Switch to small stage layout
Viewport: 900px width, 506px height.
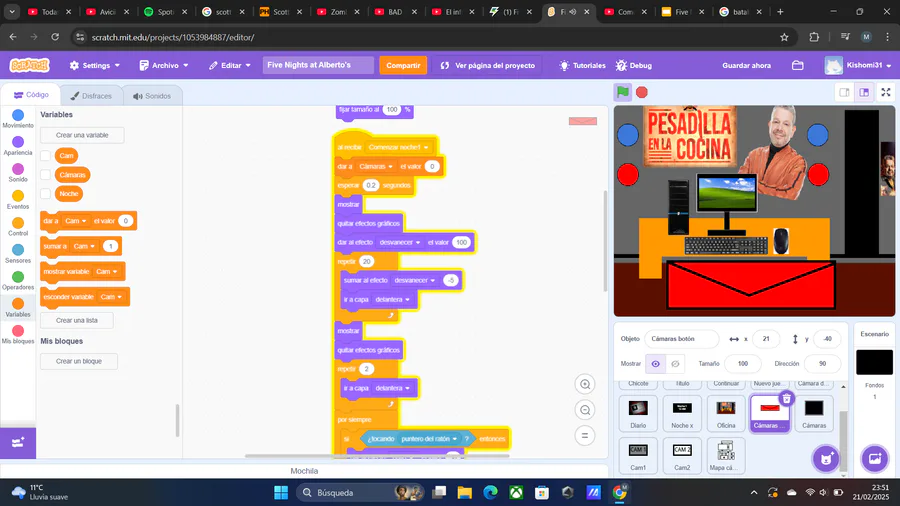click(844, 92)
